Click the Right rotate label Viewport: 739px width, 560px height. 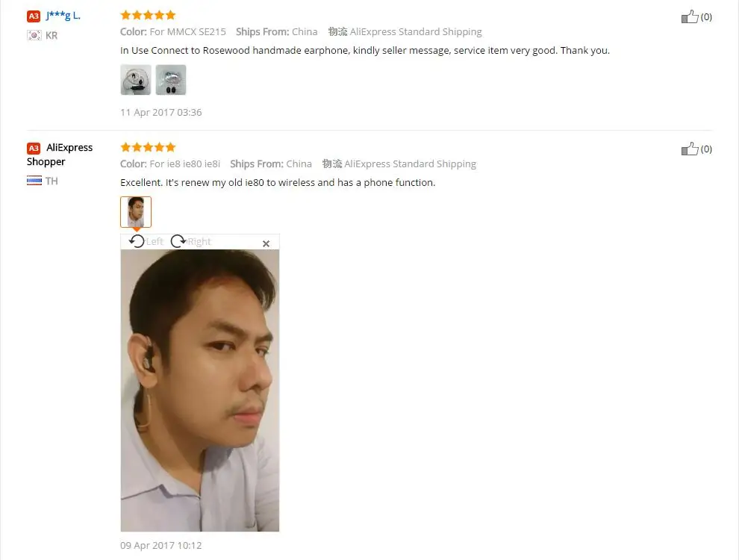pyautogui.click(x=199, y=242)
